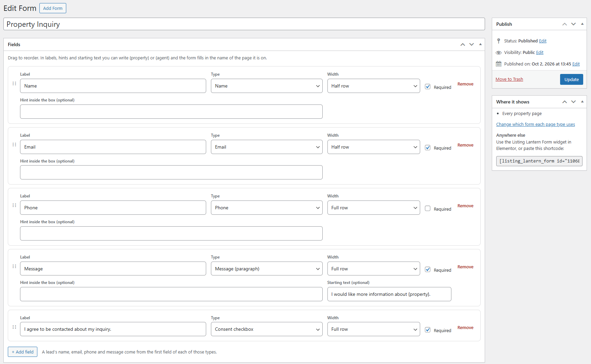
Task: Click the Add Form button
Action: (53, 8)
